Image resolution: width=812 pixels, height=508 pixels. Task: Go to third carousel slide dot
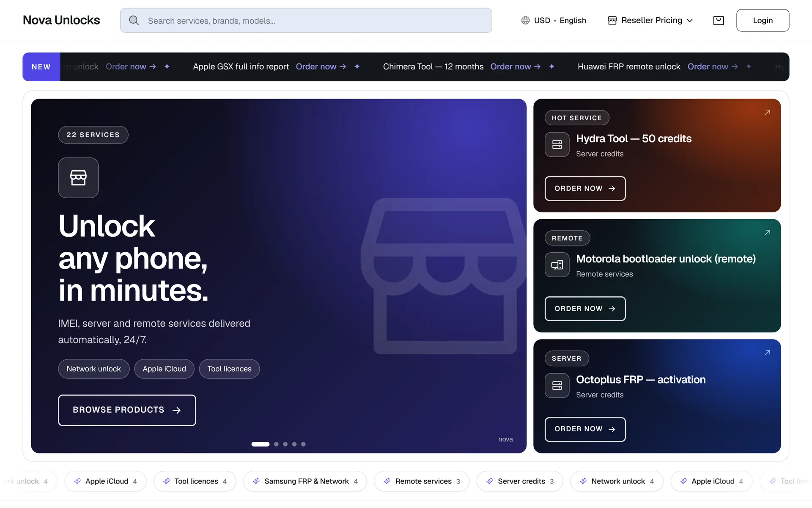pos(285,444)
